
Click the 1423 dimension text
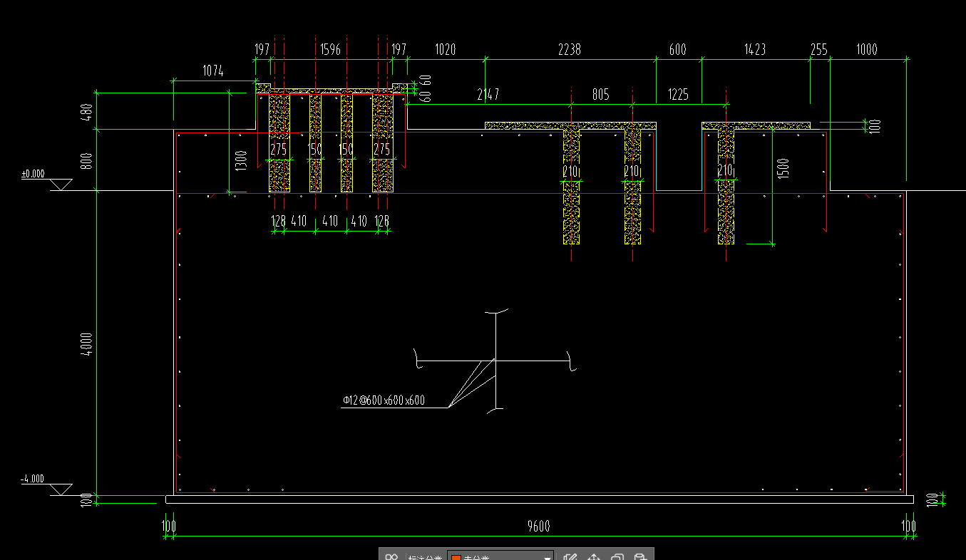[x=755, y=49]
